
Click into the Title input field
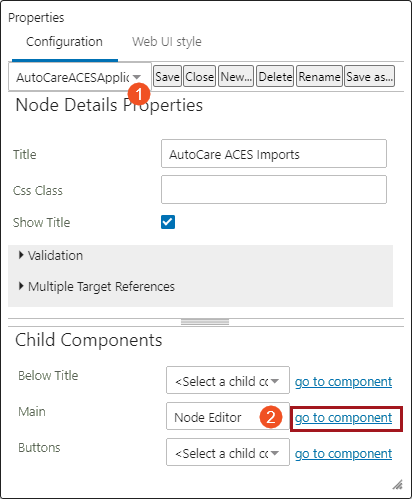tap(274, 154)
